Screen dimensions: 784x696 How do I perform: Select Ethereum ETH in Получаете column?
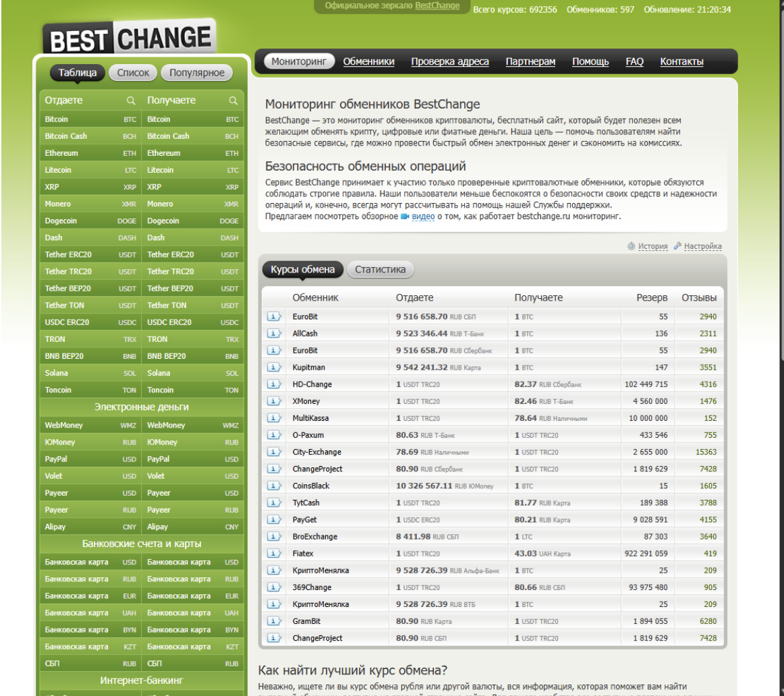pyautogui.click(x=192, y=153)
